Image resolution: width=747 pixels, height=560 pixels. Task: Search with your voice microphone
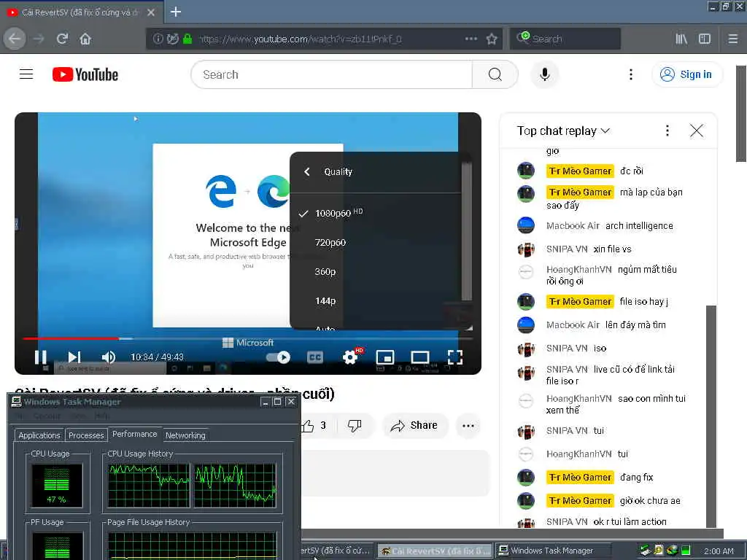pos(544,74)
